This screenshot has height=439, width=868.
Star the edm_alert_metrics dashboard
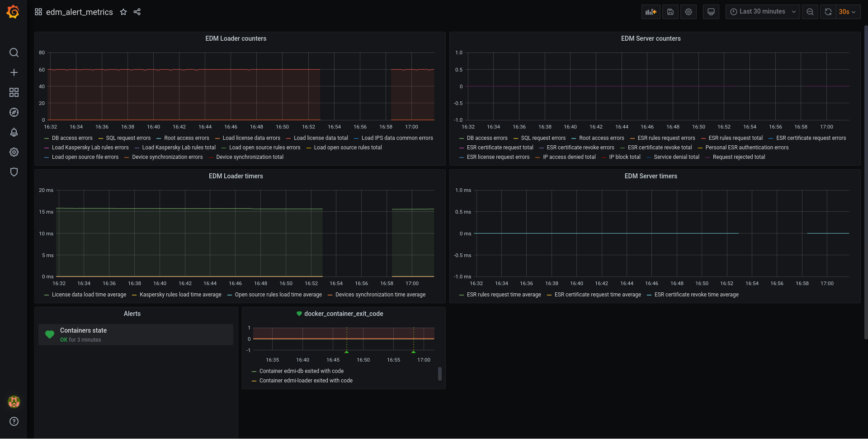(x=123, y=12)
